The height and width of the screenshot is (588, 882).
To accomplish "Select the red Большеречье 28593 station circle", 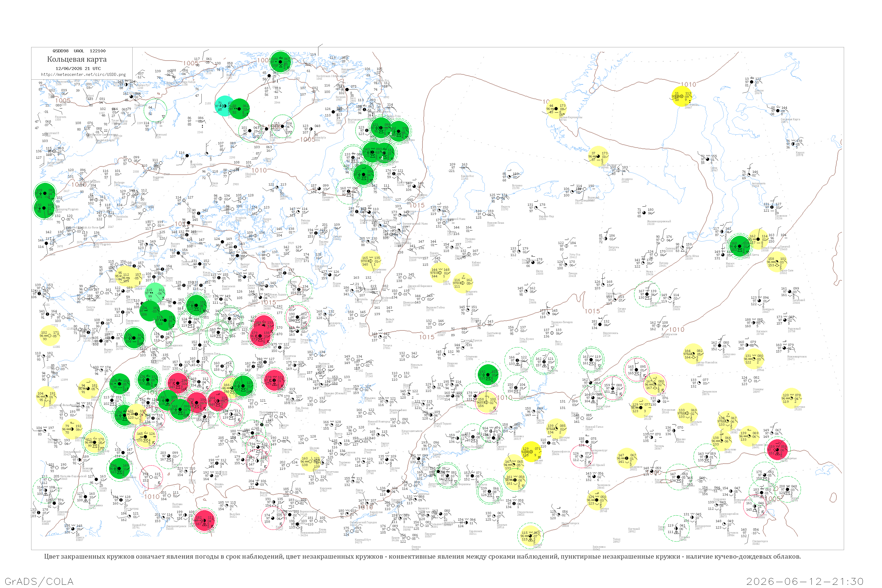I will pos(777,450).
